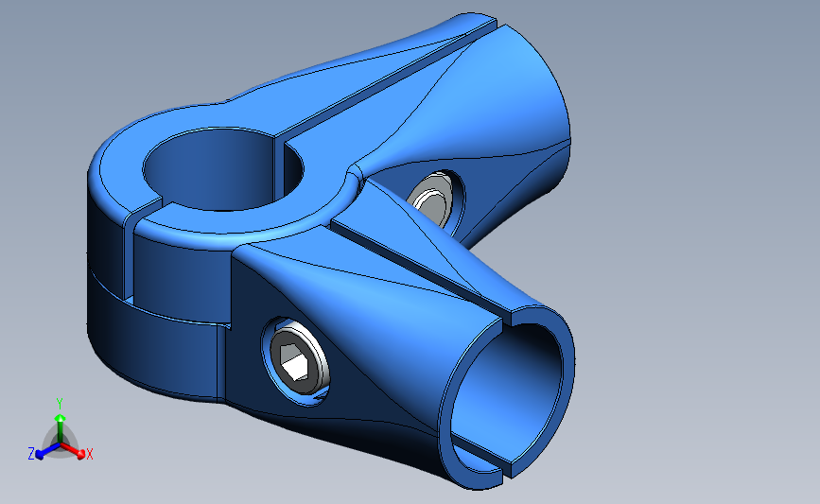
Task: Click the blue Z axis of the orientation triad
Action: (47, 450)
